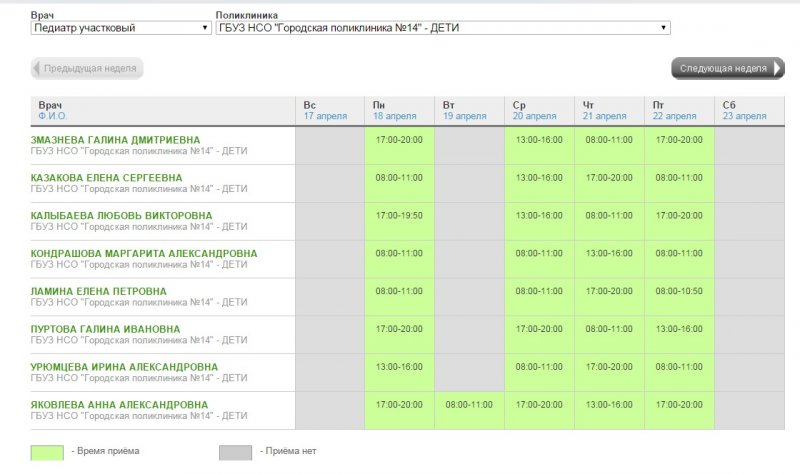Select Ламина's Monday 08:00-11:00 slot
Screen dimensions: 800x474
pyautogui.click(x=399, y=297)
